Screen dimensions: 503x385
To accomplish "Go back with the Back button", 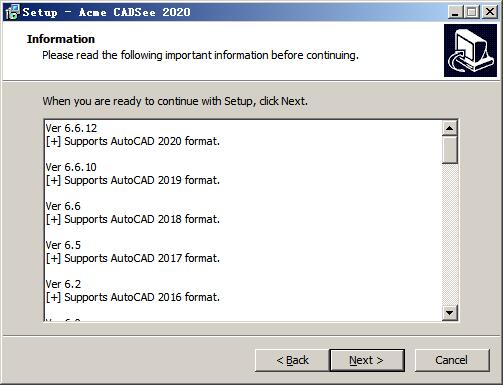I will tap(292, 360).
